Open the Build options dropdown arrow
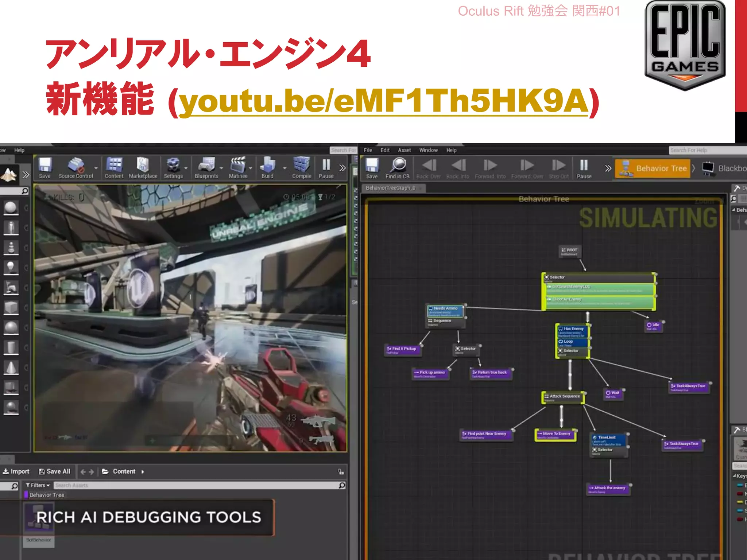Viewport: 747px width, 560px height. pyautogui.click(x=285, y=168)
